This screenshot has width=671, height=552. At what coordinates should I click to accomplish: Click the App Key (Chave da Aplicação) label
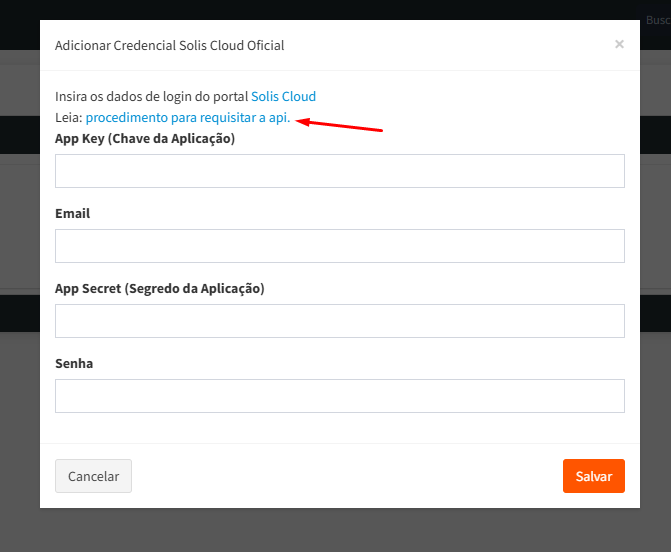tap(145, 139)
